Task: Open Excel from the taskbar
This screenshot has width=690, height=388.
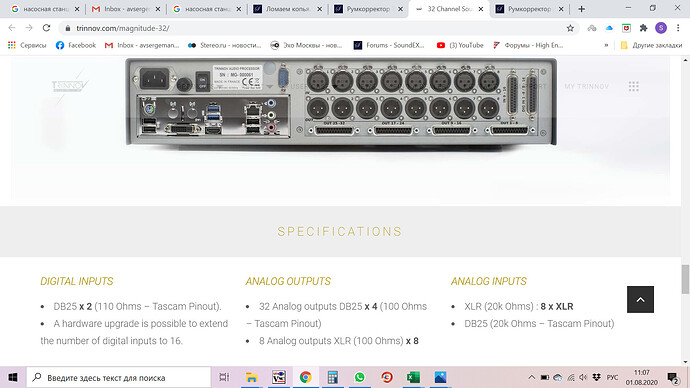Action: coord(413,377)
